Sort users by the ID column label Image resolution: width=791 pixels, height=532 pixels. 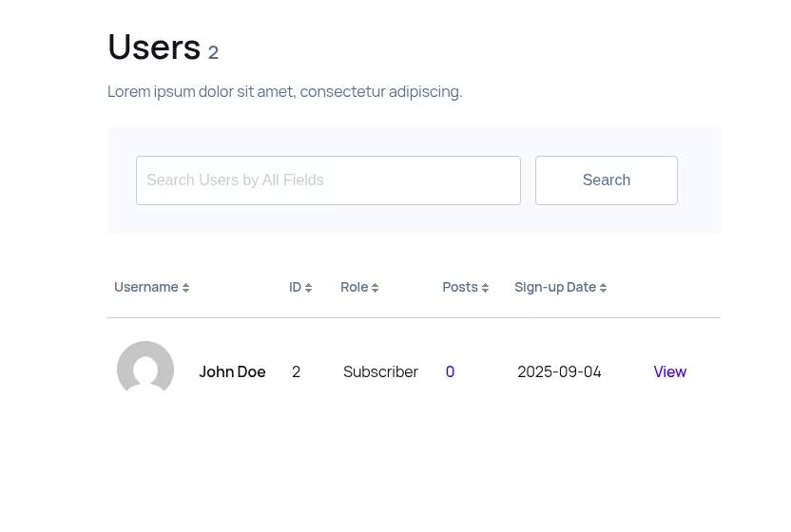click(295, 287)
